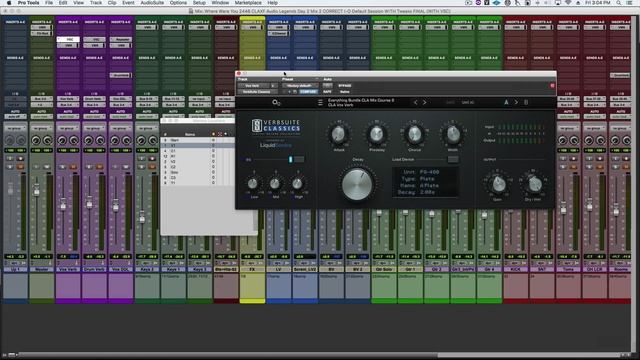Click the Drum Verb track volume fader
Viewport: 640px width, 360px height.
click(89, 202)
